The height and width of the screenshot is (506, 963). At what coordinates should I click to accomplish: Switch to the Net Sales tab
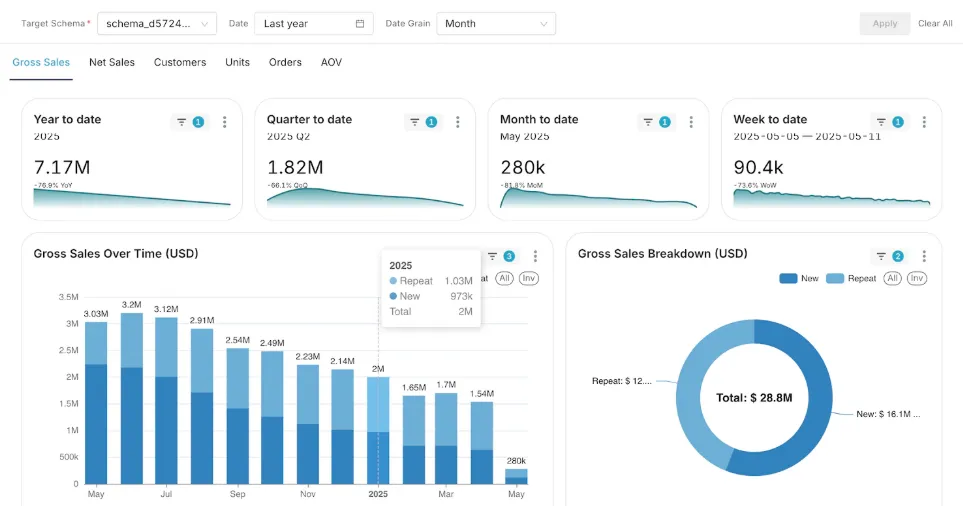tap(112, 62)
